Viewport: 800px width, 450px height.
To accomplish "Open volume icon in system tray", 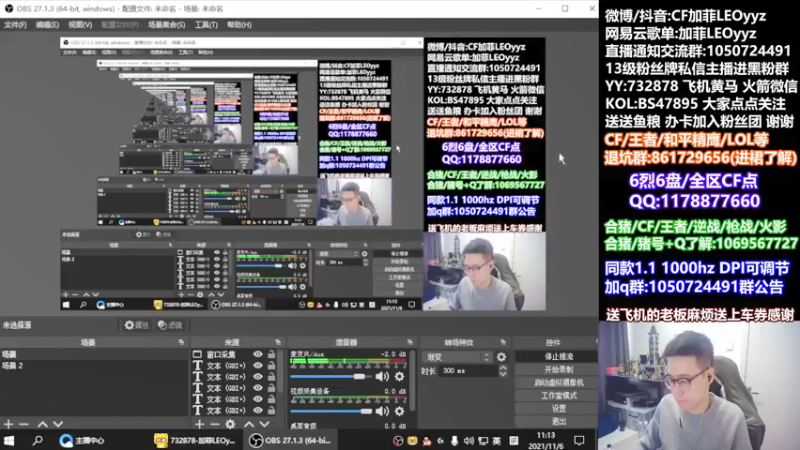I will (x=469, y=441).
